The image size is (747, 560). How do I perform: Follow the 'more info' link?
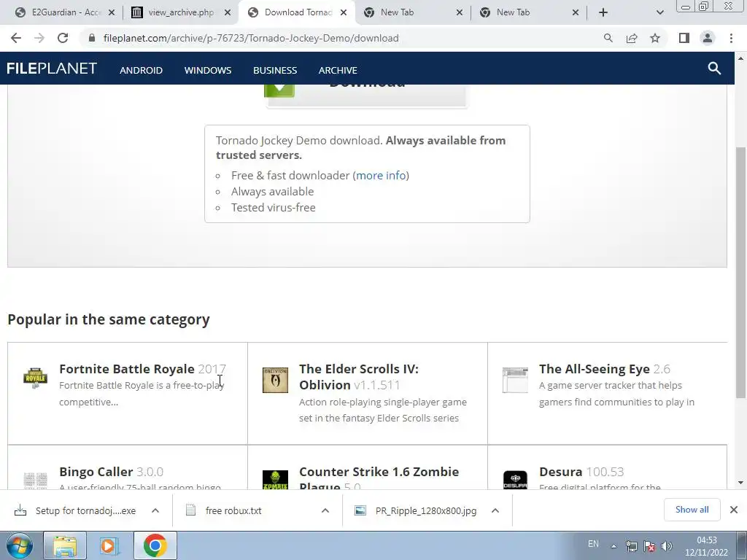[x=381, y=175]
